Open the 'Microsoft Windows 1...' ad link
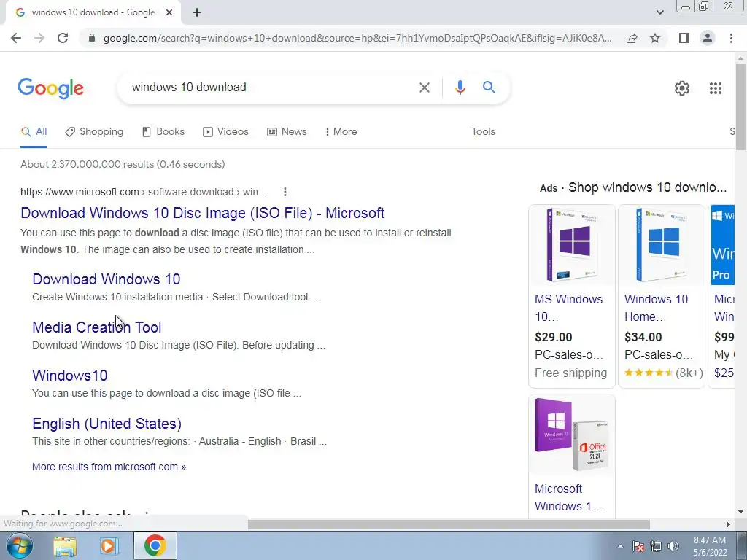 click(x=568, y=497)
